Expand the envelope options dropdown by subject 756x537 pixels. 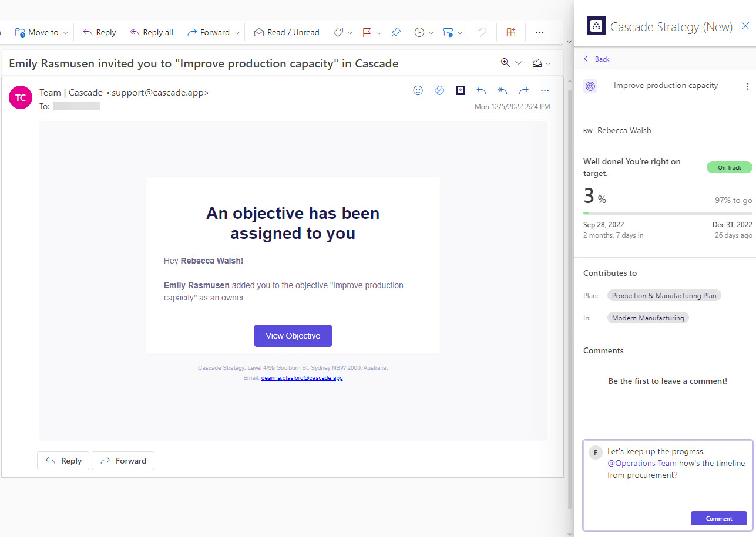pyautogui.click(x=549, y=63)
